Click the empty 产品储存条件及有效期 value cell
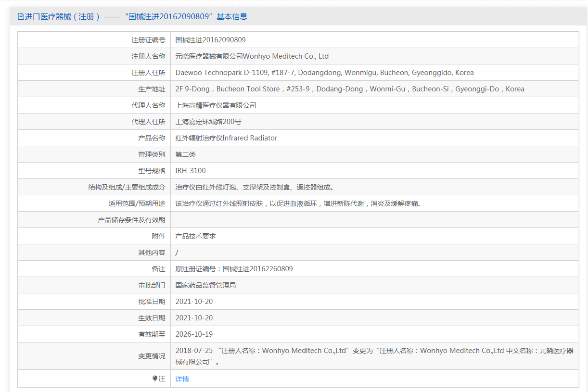Viewport: 588px width, 392px height. (x=374, y=220)
